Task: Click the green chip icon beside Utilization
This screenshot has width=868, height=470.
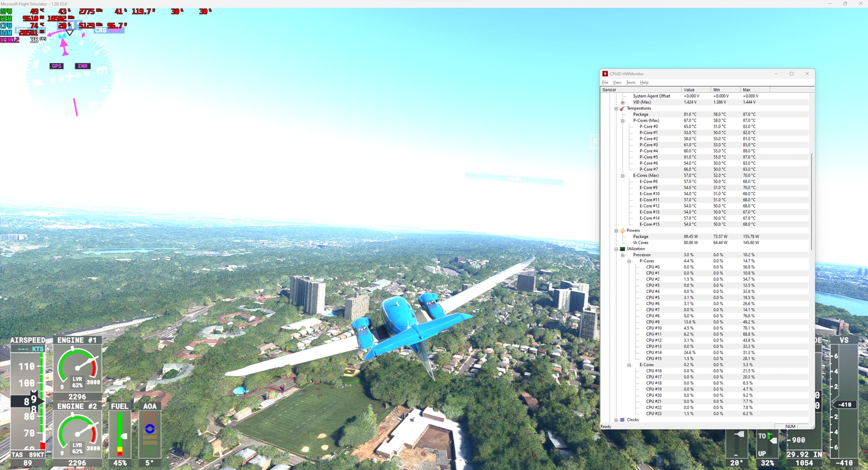Action: (622, 249)
